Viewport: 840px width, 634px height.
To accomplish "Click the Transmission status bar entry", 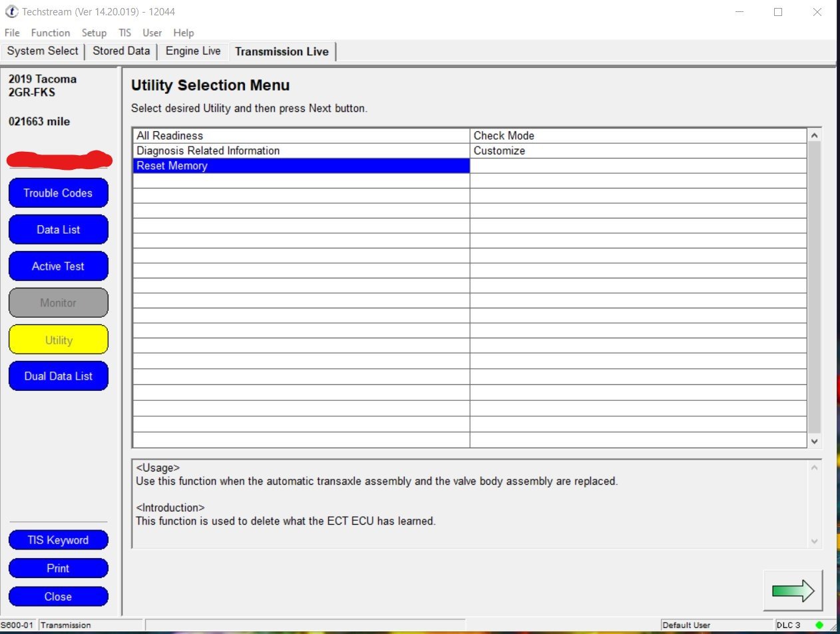I will (66, 625).
